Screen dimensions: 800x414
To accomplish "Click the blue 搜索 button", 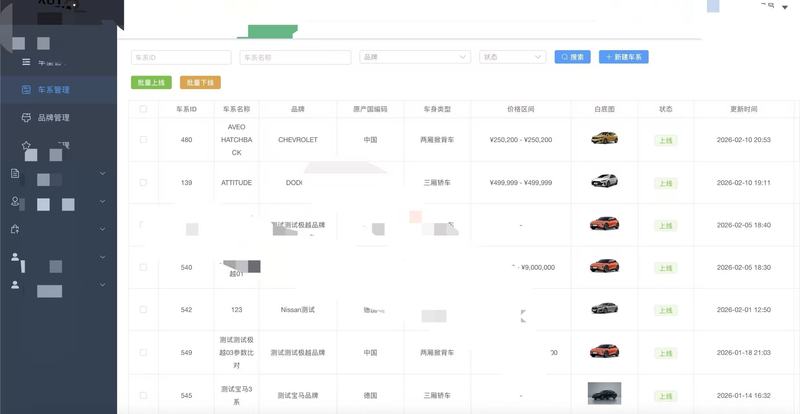I will pos(572,57).
